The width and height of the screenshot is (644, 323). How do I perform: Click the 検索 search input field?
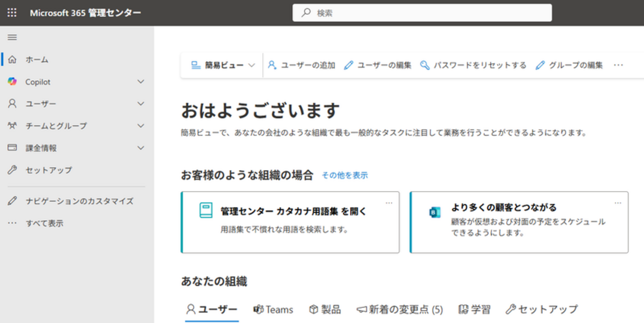pyautogui.click(x=422, y=13)
